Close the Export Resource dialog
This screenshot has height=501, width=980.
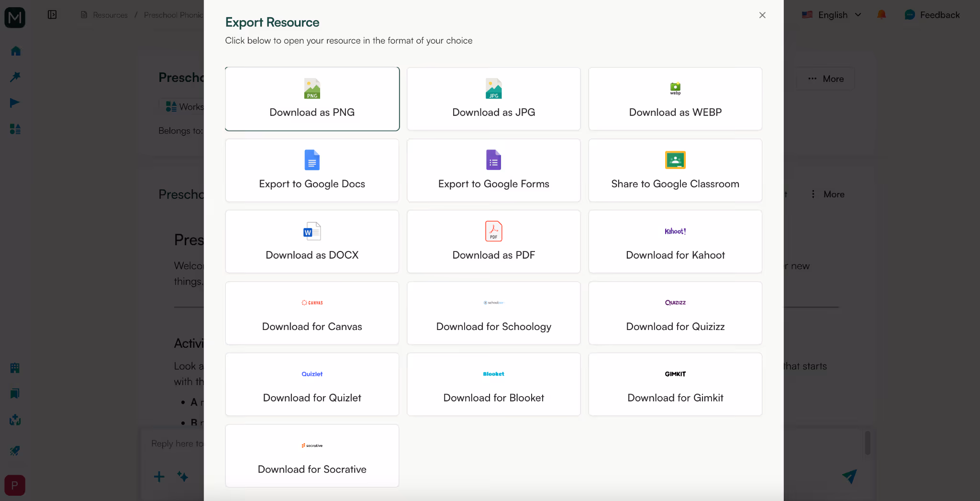click(x=762, y=15)
